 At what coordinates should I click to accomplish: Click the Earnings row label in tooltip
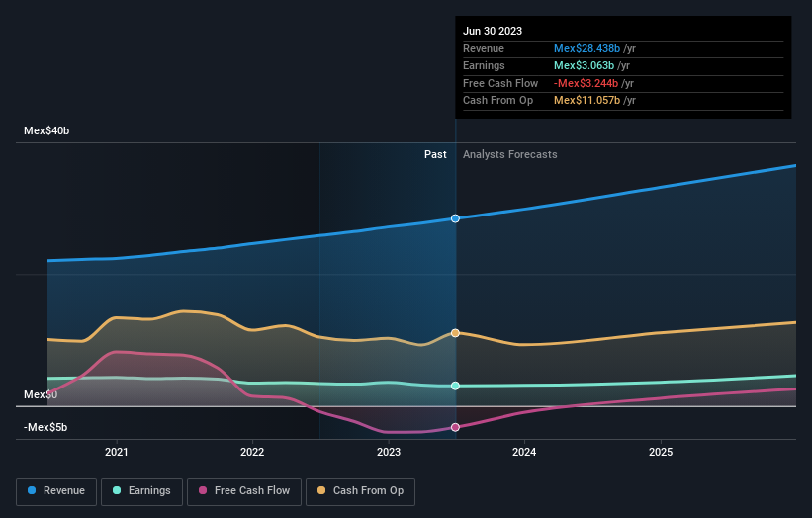coord(484,65)
